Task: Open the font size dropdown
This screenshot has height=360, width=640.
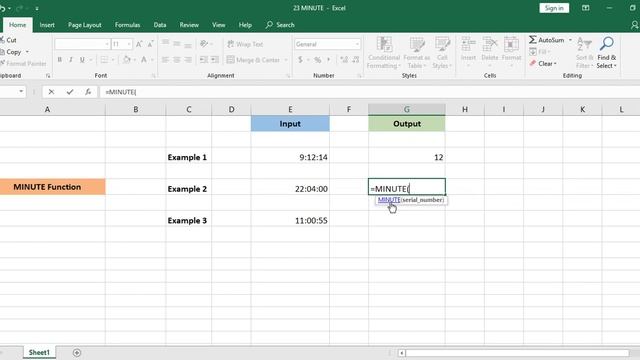Action: click(x=129, y=44)
